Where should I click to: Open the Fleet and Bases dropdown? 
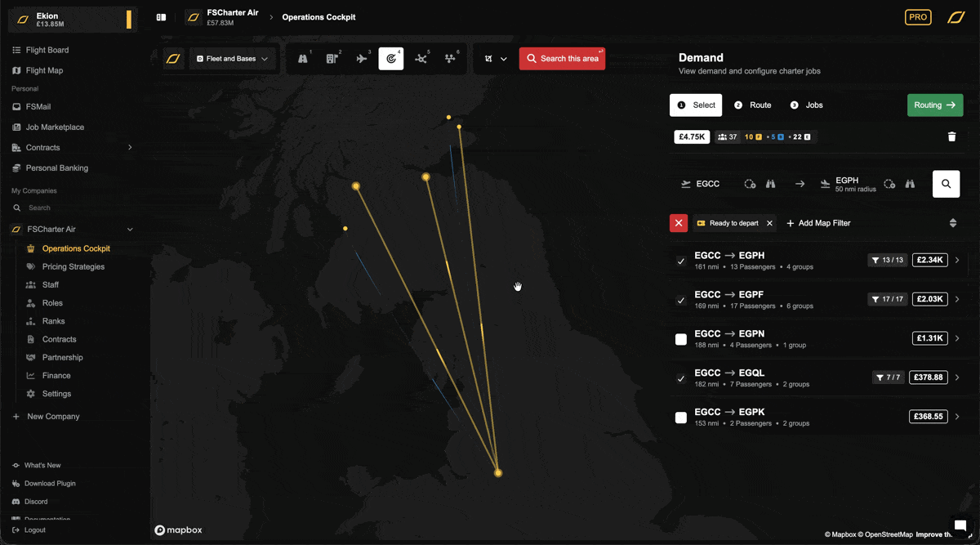[233, 59]
